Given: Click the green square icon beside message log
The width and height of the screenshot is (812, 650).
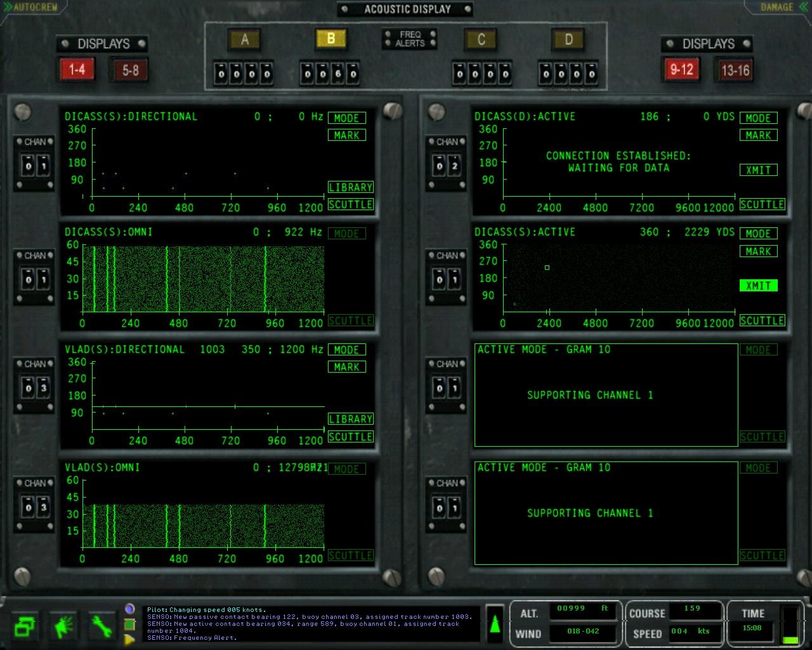Looking at the screenshot, I should (130, 624).
